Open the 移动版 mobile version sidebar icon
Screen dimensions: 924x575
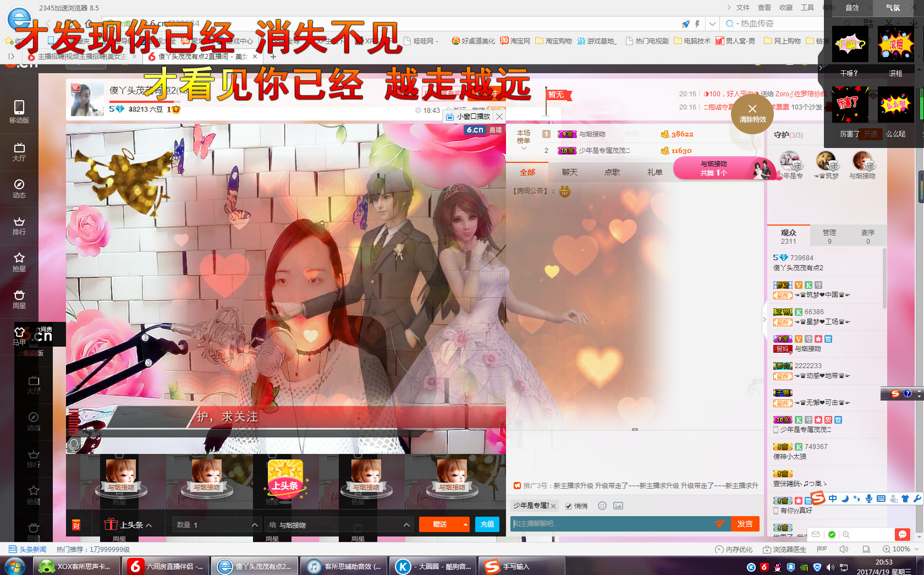[x=19, y=111]
